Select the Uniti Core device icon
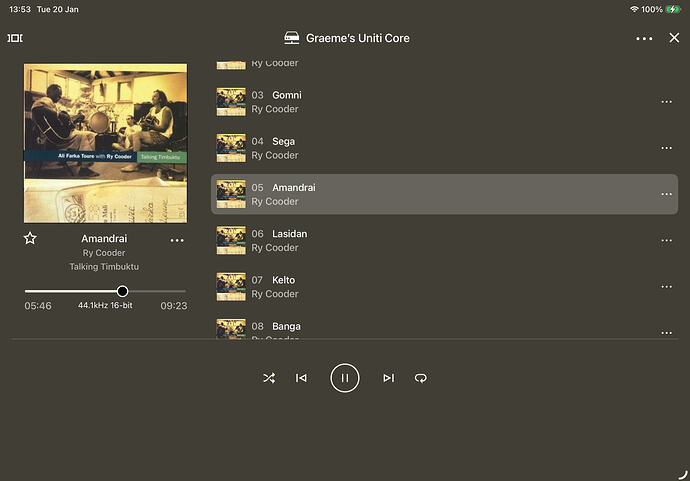 [292, 38]
